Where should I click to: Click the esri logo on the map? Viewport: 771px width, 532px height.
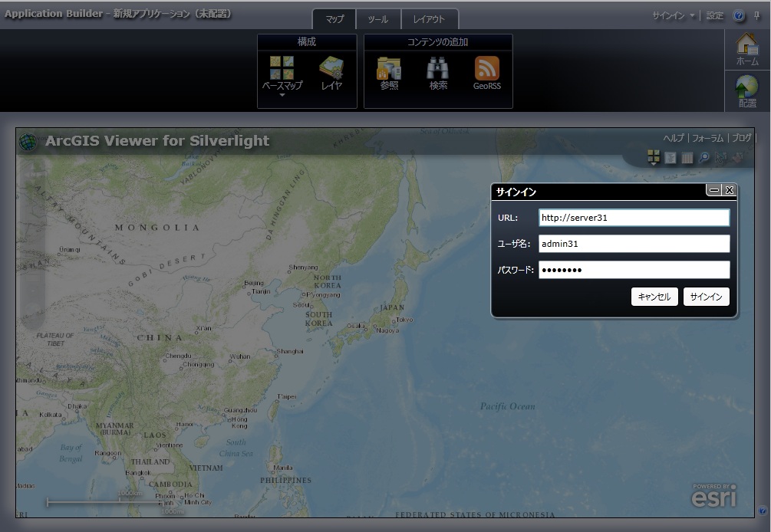point(714,496)
